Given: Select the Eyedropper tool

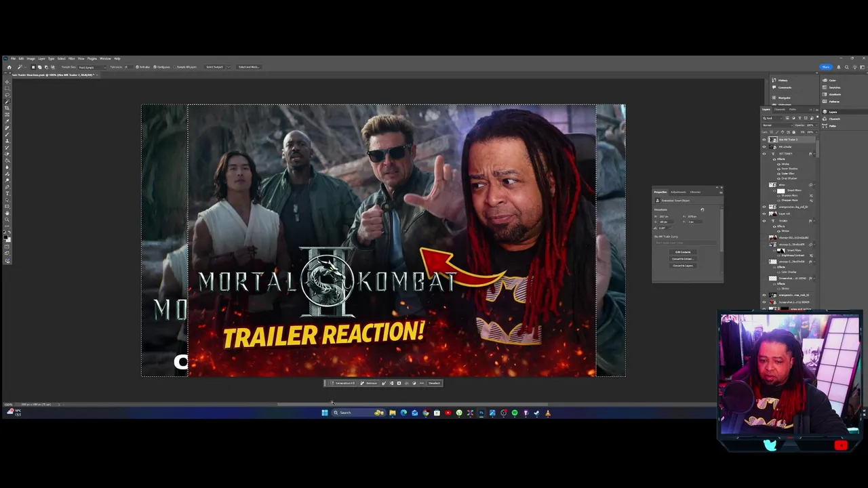Looking at the screenshot, I should (x=7, y=121).
